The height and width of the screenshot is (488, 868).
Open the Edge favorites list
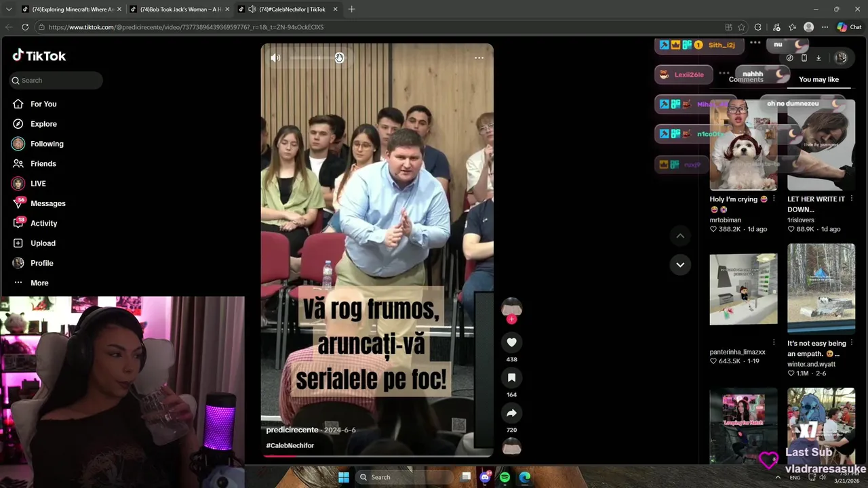[792, 27]
